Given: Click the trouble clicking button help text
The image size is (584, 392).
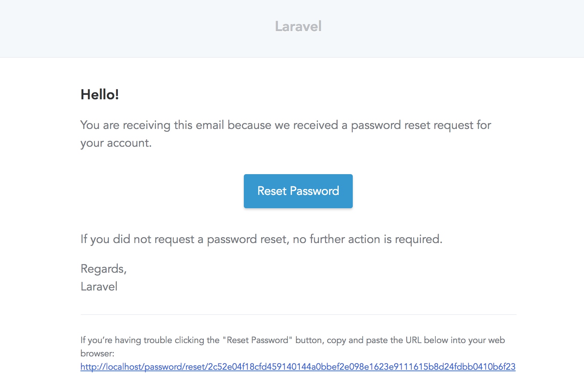Looking at the screenshot, I should point(293,346).
